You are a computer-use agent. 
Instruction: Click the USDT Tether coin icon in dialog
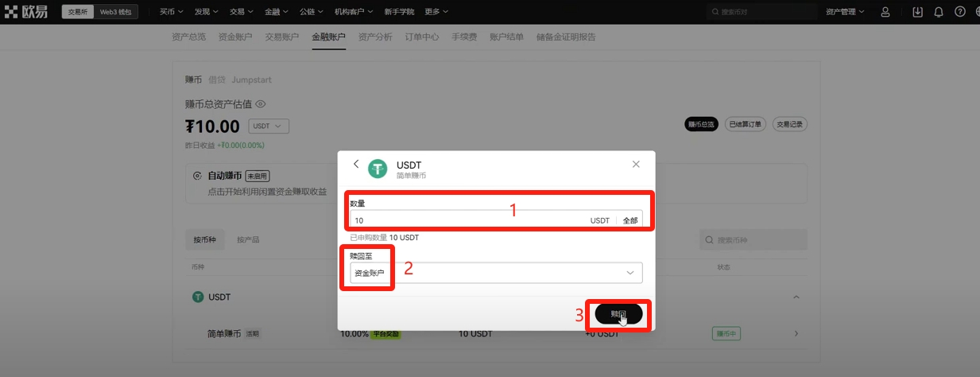click(x=377, y=169)
